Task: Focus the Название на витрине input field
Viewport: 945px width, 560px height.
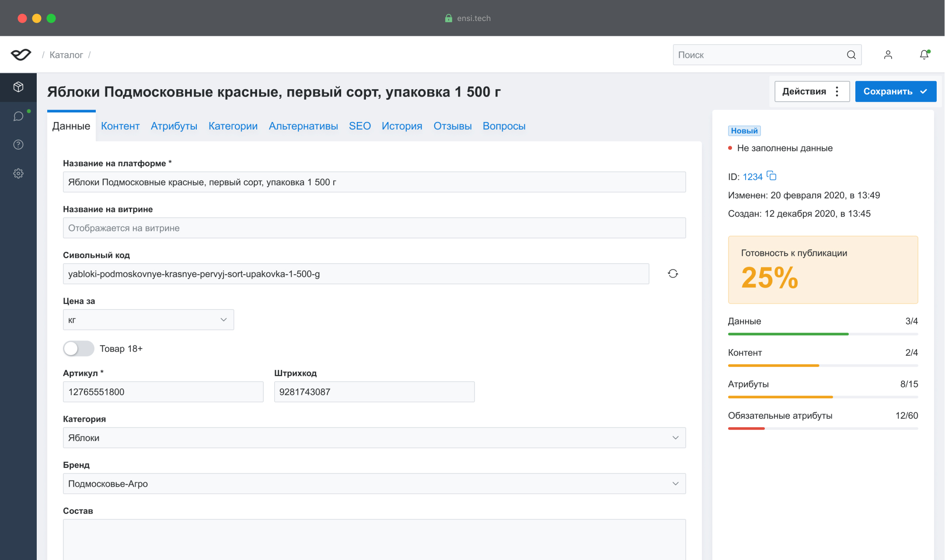Action: 374,228
